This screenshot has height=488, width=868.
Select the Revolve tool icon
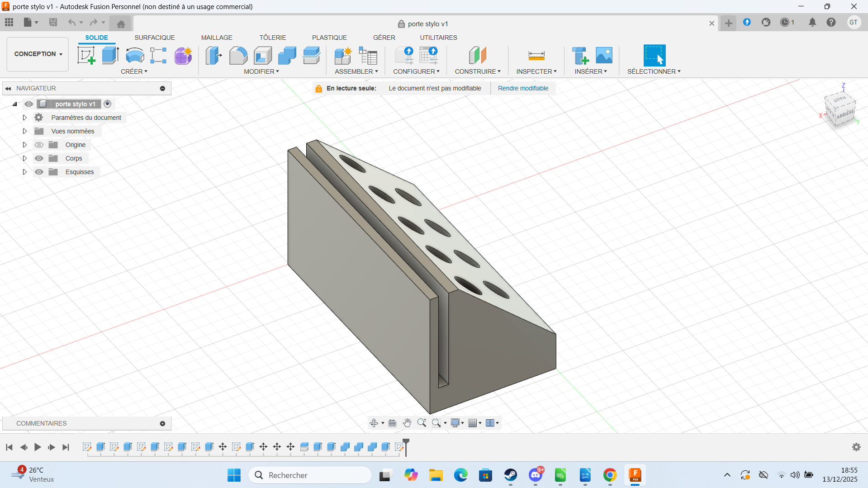coord(134,56)
